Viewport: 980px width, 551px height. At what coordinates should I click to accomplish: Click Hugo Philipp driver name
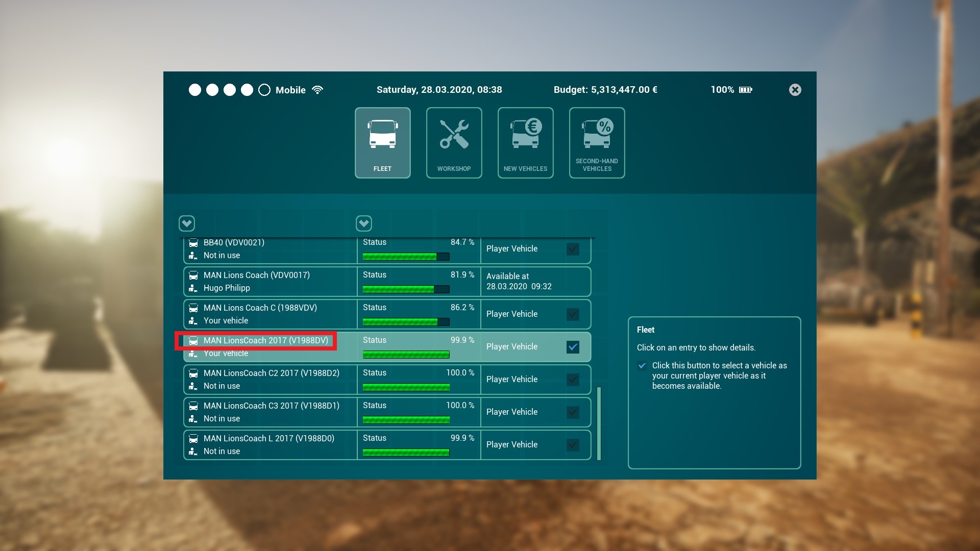click(x=227, y=288)
